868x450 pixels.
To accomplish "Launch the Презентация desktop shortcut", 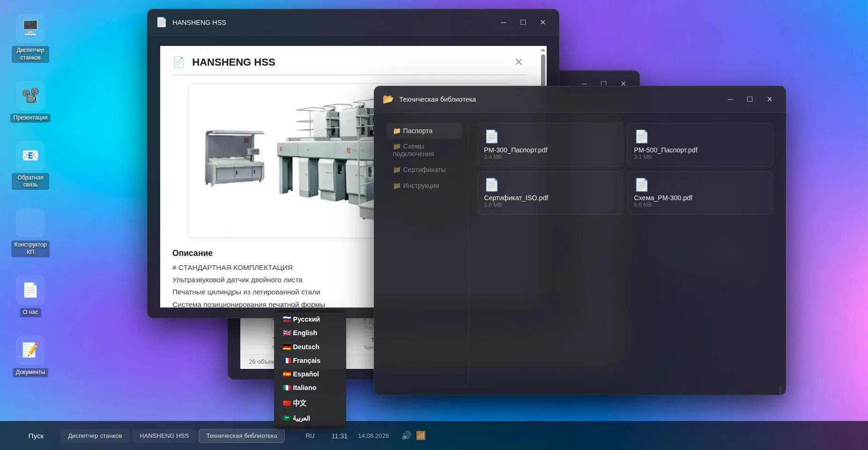I will tap(30, 102).
